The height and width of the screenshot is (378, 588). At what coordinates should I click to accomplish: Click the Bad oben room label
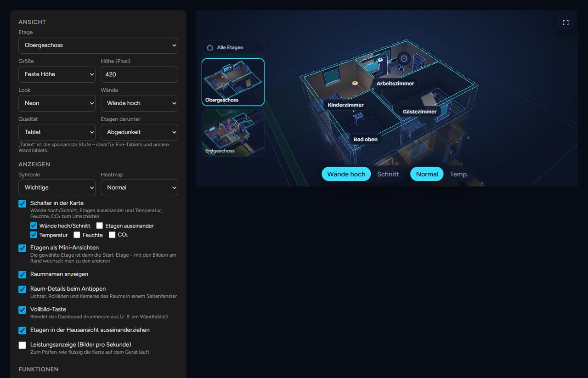pyautogui.click(x=366, y=139)
